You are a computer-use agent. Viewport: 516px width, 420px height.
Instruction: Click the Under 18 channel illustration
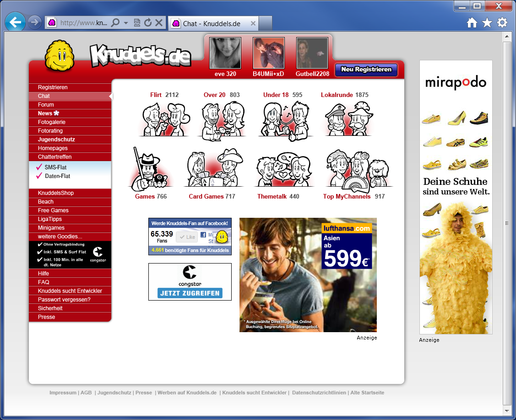click(285, 121)
